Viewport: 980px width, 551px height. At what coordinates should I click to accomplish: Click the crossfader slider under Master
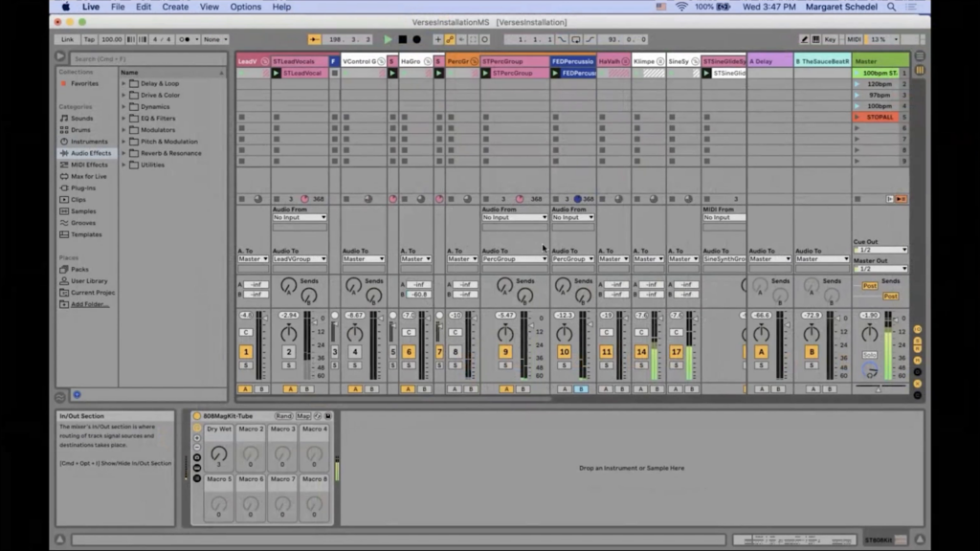(880, 388)
